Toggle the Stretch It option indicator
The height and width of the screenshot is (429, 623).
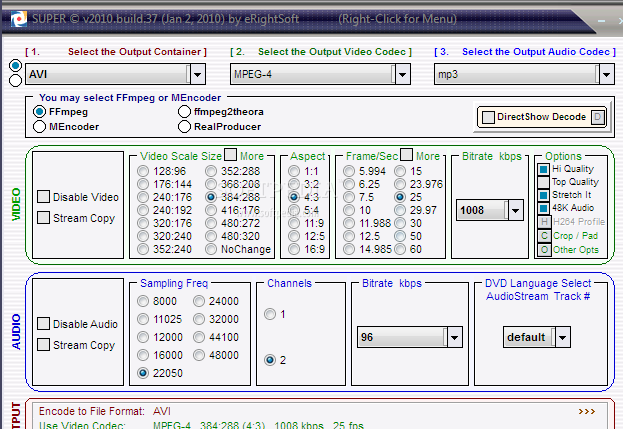pyautogui.click(x=544, y=195)
